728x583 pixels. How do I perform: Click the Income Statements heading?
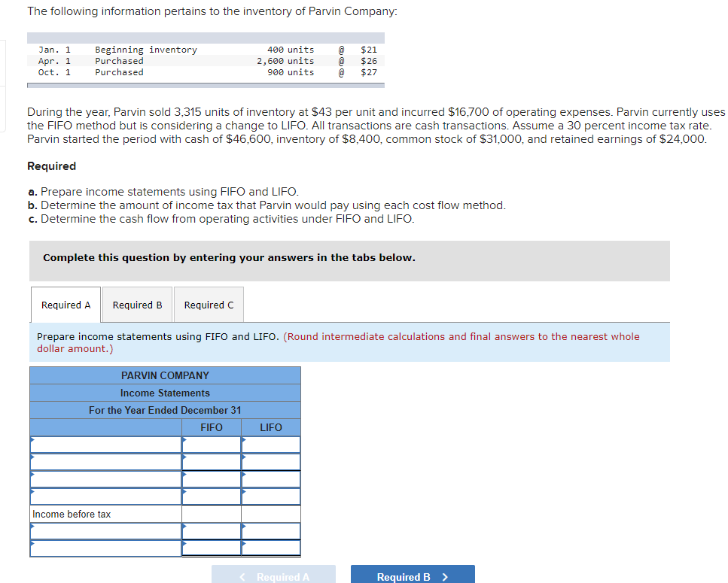165,393
